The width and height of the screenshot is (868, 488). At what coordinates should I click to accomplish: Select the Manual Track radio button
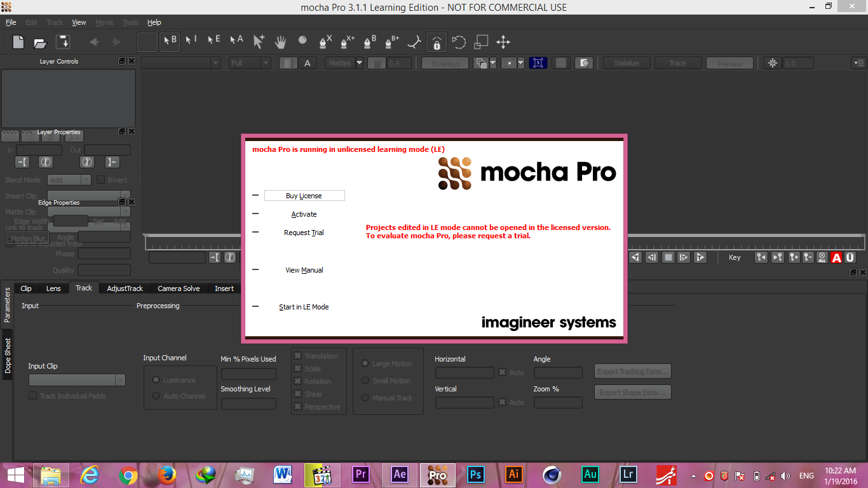(365, 398)
